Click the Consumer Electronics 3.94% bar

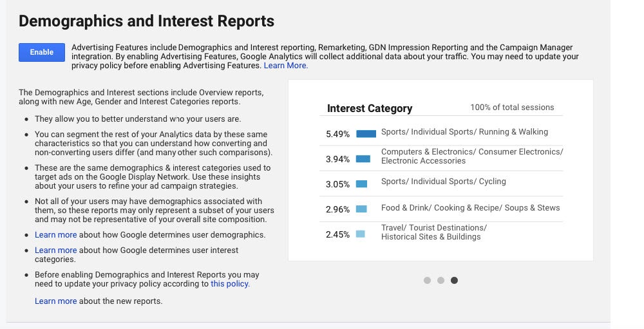(x=363, y=159)
